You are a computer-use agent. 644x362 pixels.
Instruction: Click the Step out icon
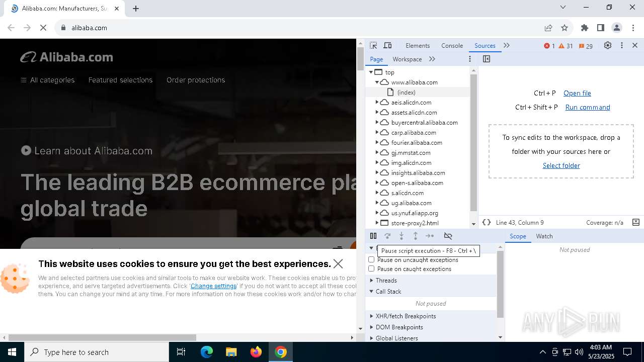click(x=416, y=236)
